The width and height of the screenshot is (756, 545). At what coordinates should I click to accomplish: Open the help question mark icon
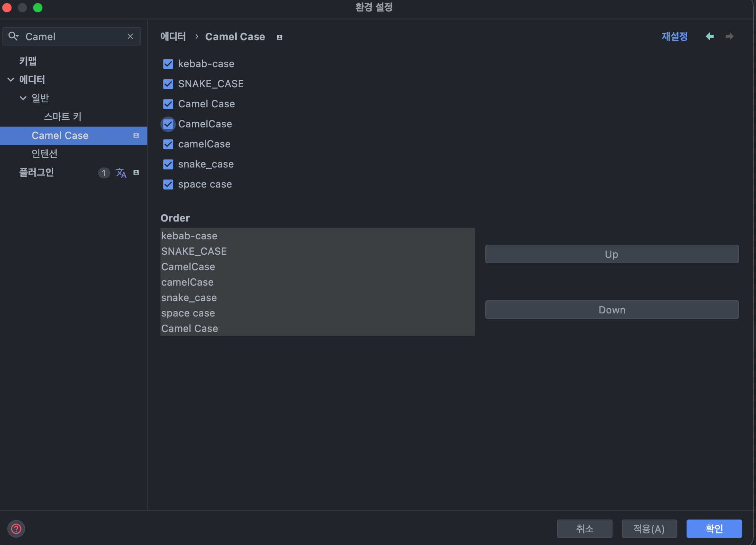click(x=16, y=529)
